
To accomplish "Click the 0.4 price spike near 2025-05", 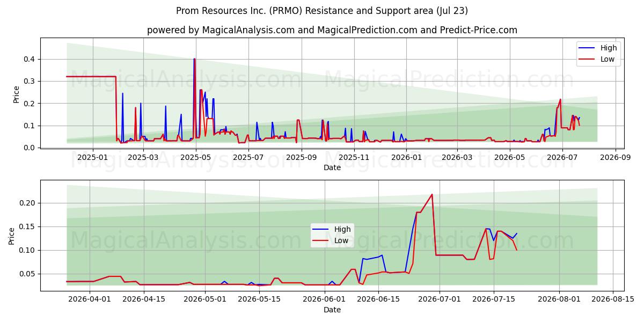I will click(194, 59).
